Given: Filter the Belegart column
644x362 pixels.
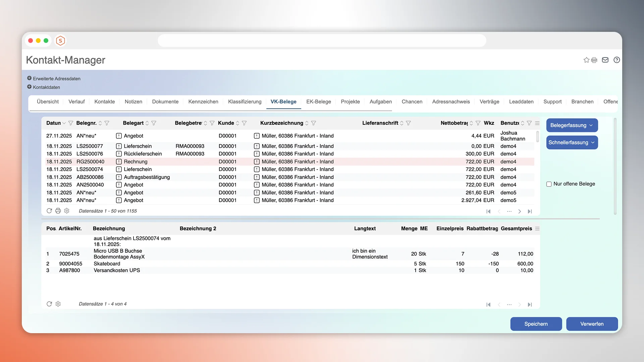Looking at the screenshot, I should pos(154,123).
